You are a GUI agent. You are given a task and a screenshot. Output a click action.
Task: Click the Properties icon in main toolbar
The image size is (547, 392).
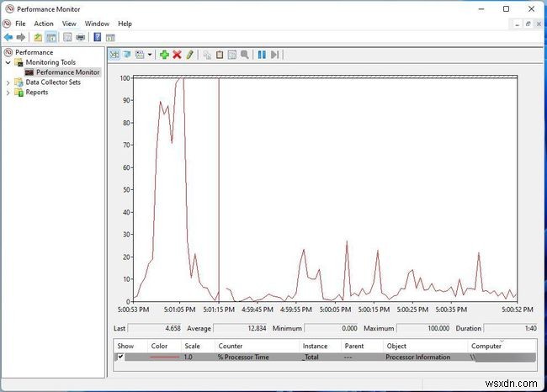point(67,37)
